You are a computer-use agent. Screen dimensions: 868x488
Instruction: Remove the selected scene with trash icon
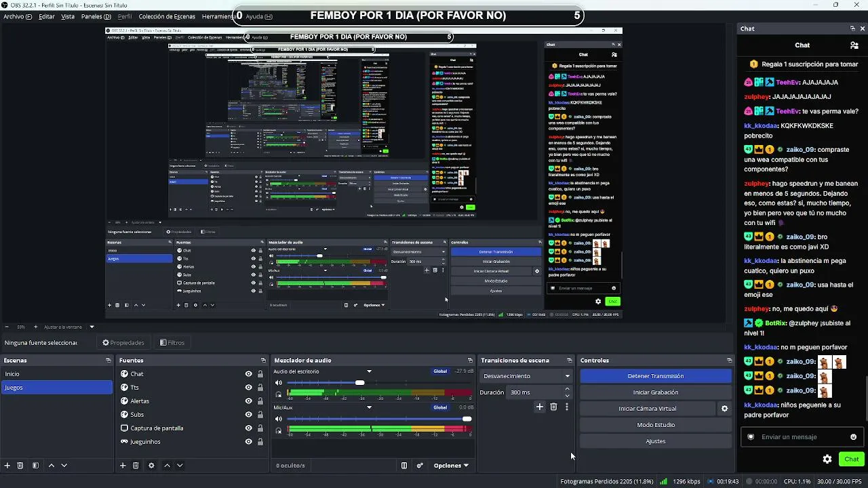pos(20,466)
